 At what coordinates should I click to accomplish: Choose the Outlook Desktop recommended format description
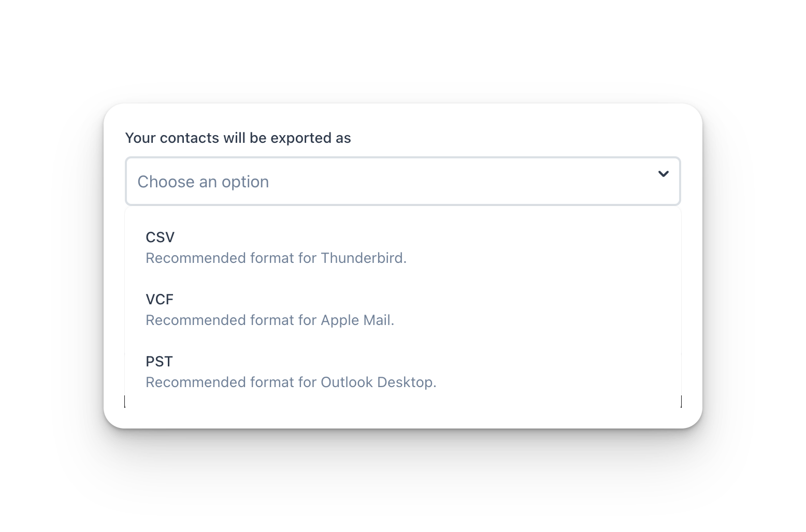pos(291,382)
